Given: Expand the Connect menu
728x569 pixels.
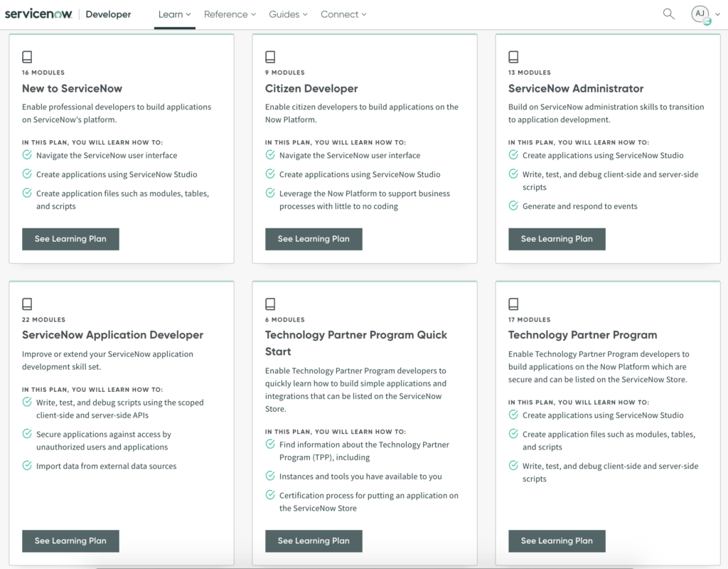Looking at the screenshot, I should (343, 14).
